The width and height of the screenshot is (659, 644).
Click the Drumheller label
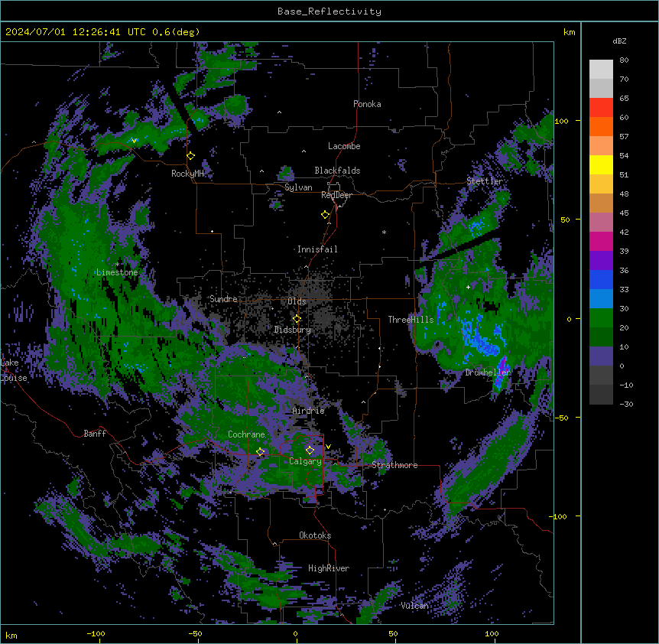point(488,372)
